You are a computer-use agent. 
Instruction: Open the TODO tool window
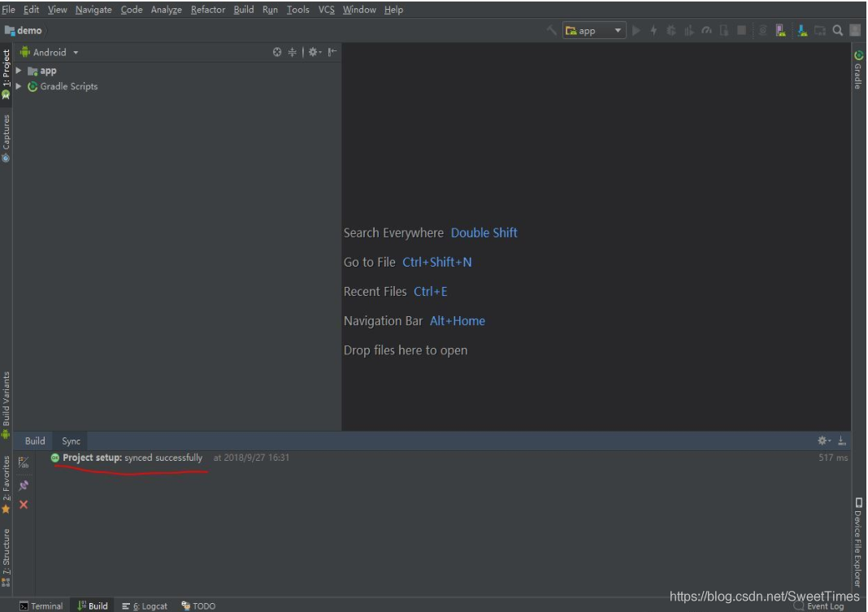199,606
